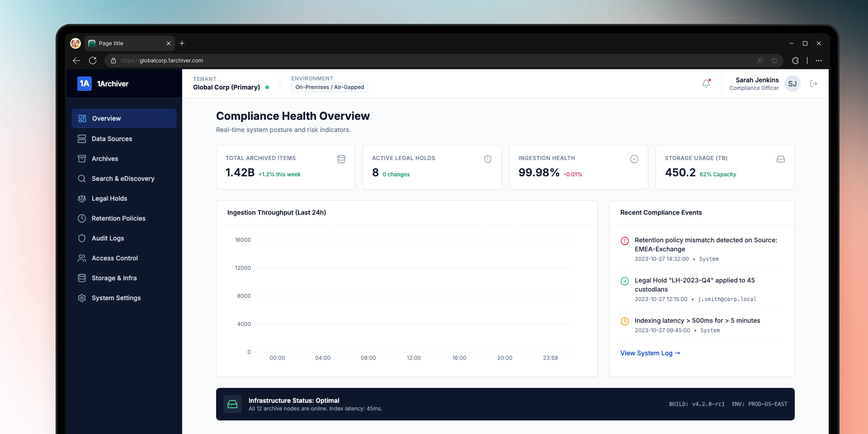The width and height of the screenshot is (868, 434).
Task: Select the Storage & Infra menu item
Action: point(114,278)
